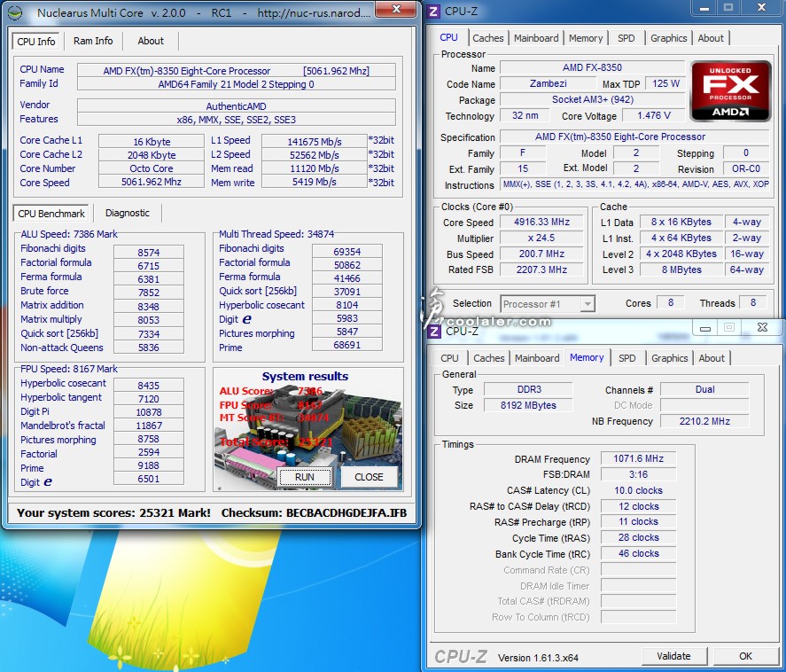Click the Bank Cycle Time 46 clocks value

click(x=638, y=554)
